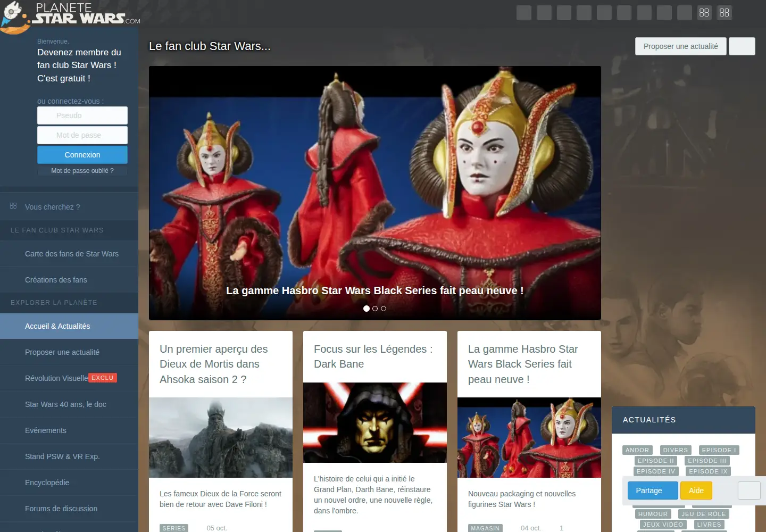Click the SERIES tag on the Mortis card
The height and width of the screenshot is (532, 766).
[x=174, y=528]
